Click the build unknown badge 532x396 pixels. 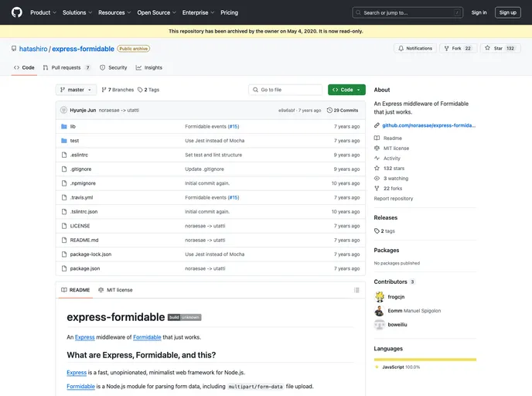[185, 317]
